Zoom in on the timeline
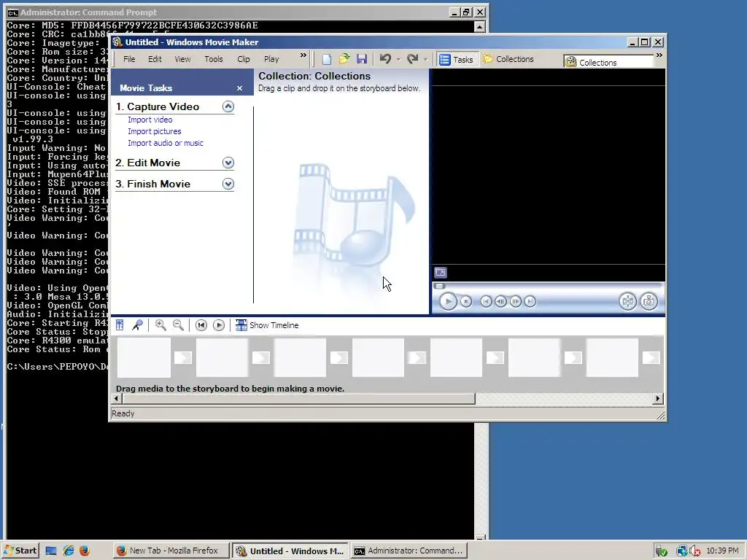This screenshot has width=747, height=560. [160, 325]
